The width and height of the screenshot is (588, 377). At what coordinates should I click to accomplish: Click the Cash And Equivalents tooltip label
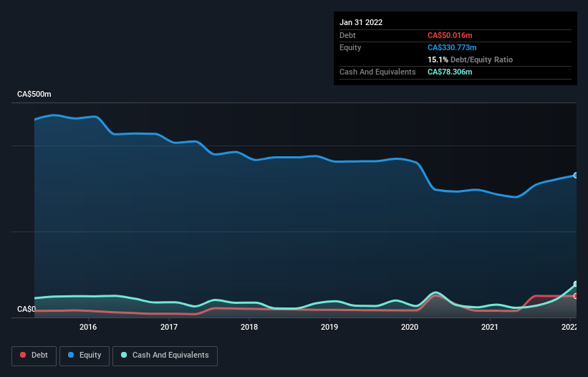tap(377, 72)
